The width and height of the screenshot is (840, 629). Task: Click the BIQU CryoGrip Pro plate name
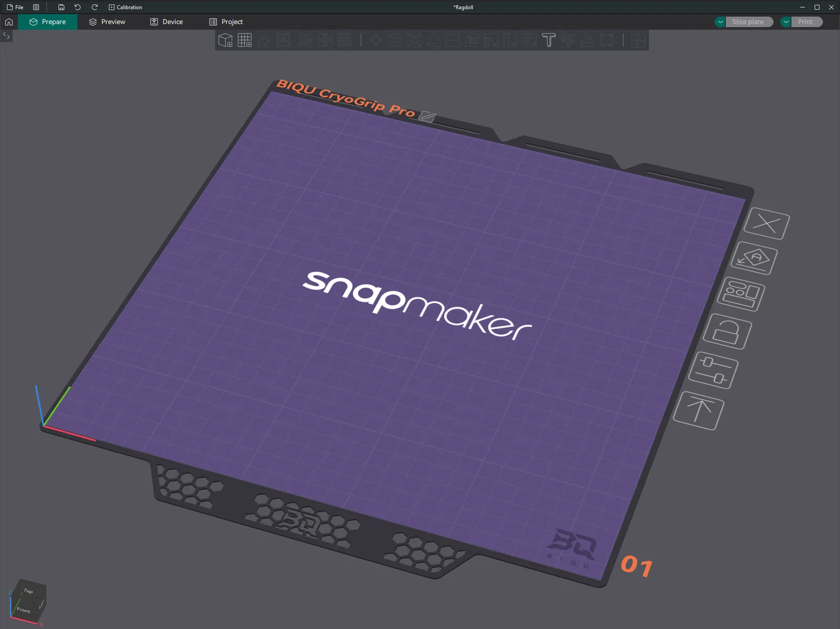click(346, 98)
